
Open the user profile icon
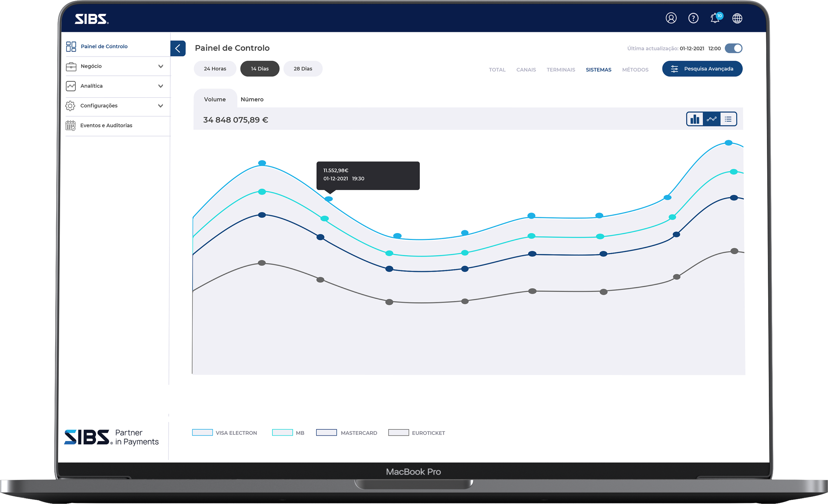pos(671,18)
